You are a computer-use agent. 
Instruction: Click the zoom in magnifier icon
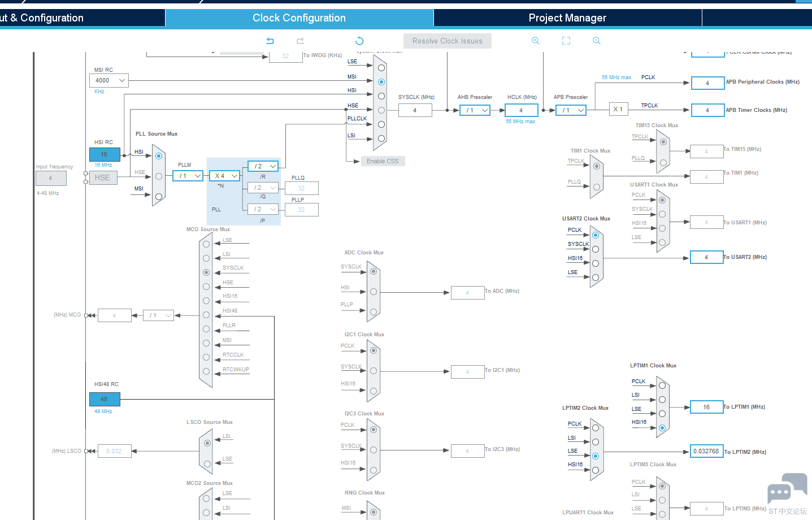(536, 41)
